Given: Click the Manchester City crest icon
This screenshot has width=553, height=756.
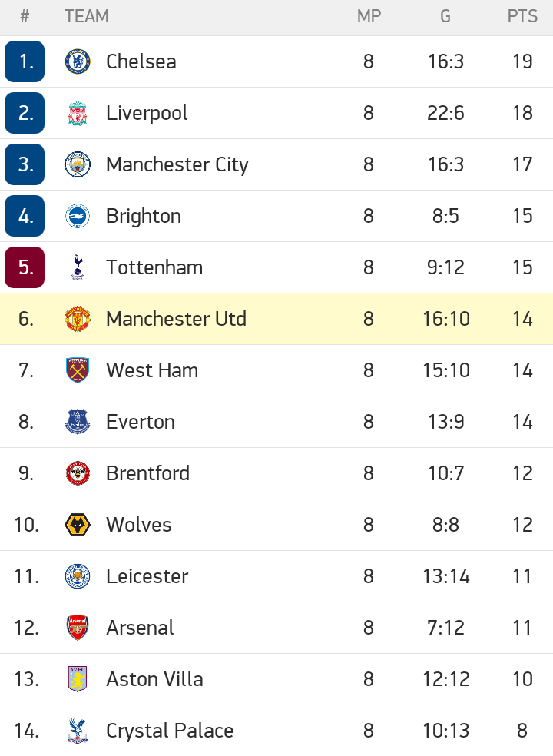Looking at the screenshot, I should pos(78,164).
